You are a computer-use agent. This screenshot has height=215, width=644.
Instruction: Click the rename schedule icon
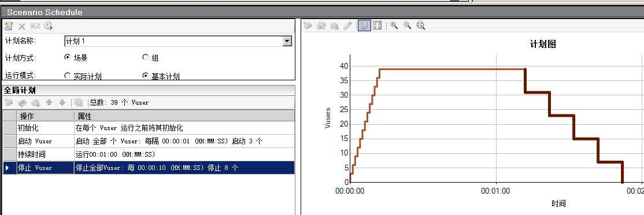tap(35, 26)
